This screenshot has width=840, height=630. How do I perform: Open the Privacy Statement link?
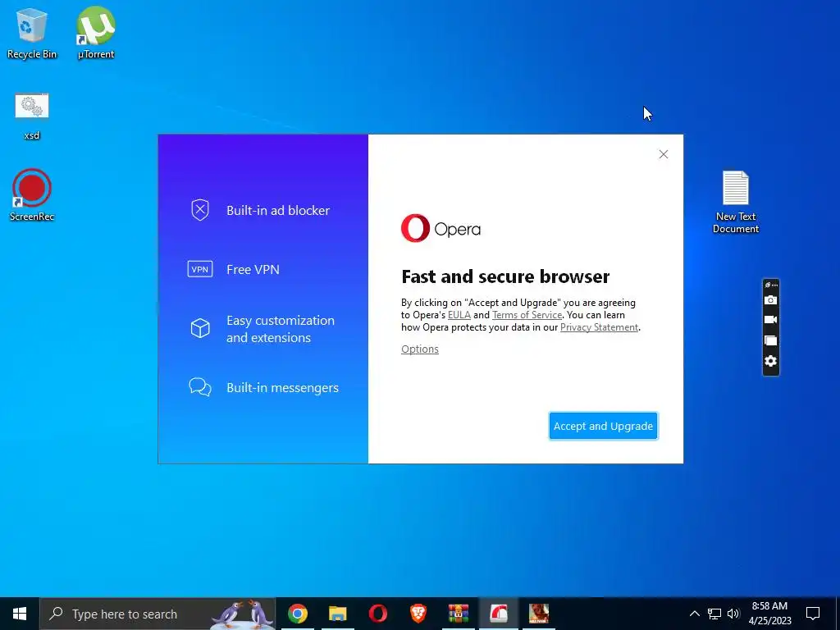pos(599,327)
